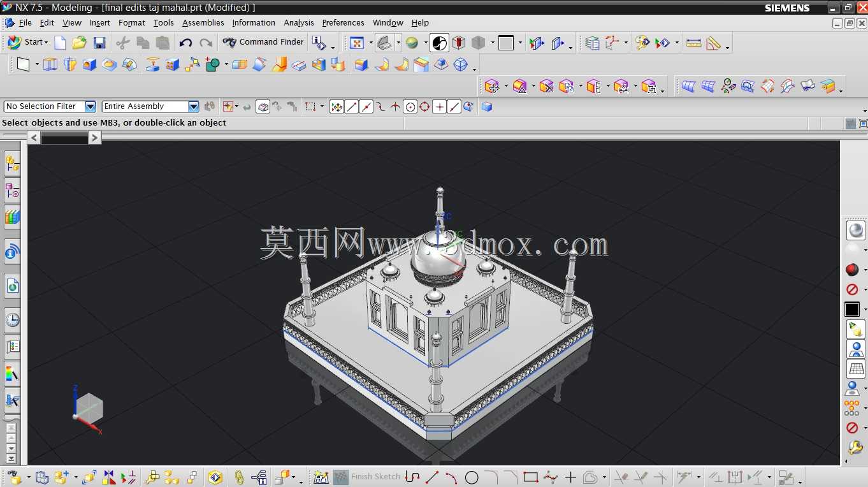The width and height of the screenshot is (868, 487).
Task: Open the Assembly Navigator sidebar tab
Action: point(12,164)
